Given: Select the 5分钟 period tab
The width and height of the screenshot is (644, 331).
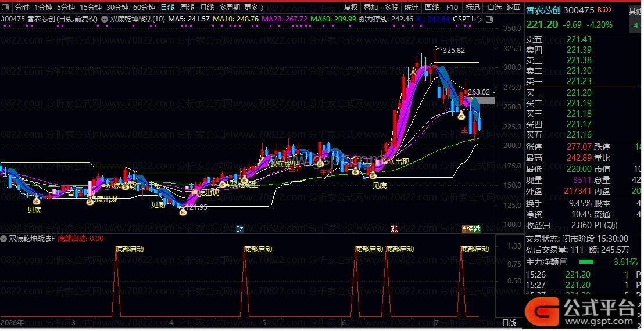Looking at the screenshot, I should point(66,8).
